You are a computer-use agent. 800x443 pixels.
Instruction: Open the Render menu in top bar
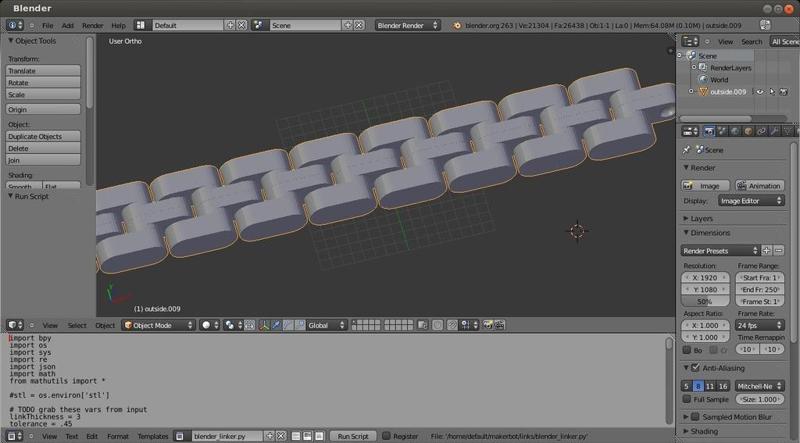pyautogui.click(x=92, y=24)
